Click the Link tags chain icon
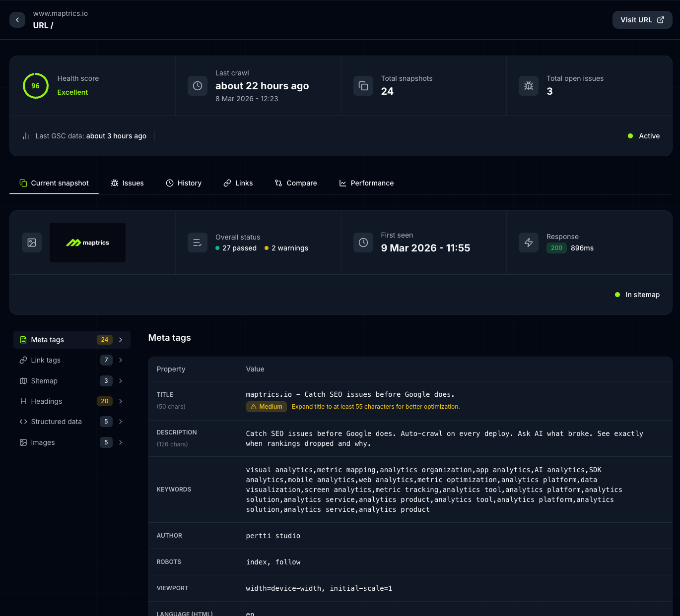Viewport: 680px width, 616px height. tap(23, 360)
